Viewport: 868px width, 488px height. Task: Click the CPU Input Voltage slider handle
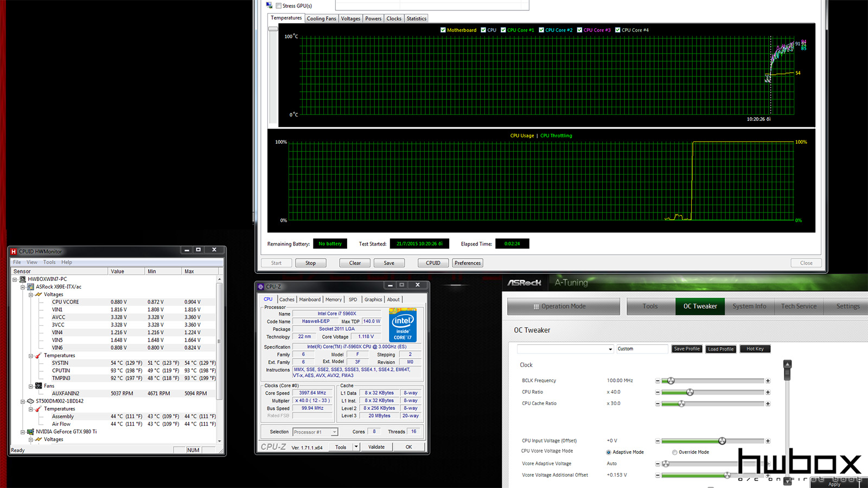pyautogui.click(x=722, y=441)
